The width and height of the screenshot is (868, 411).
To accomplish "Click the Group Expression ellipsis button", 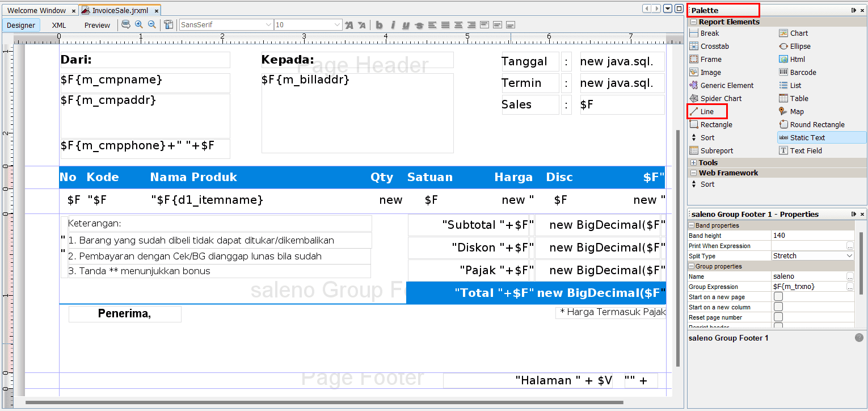I will tap(850, 287).
